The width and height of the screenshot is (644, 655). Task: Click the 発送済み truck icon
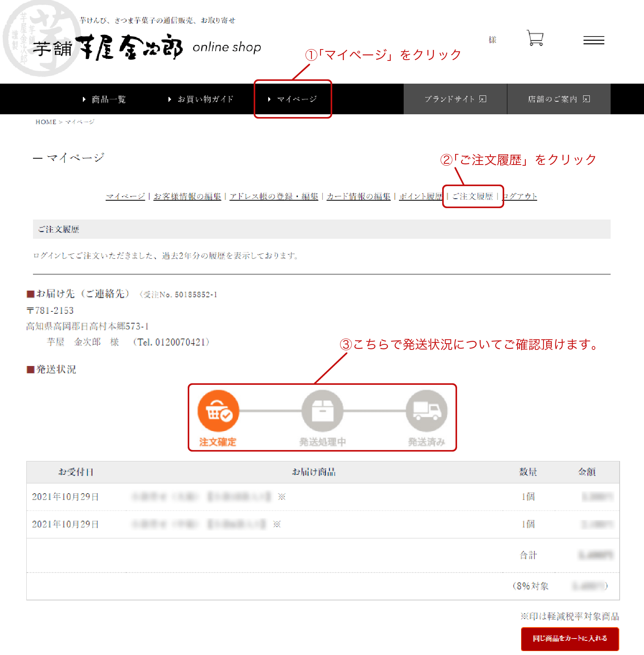[x=426, y=411]
